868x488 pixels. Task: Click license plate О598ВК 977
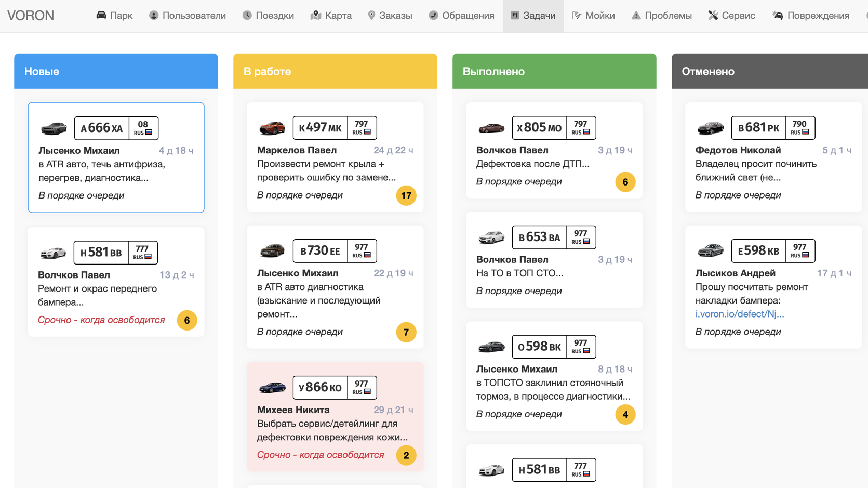coord(554,347)
